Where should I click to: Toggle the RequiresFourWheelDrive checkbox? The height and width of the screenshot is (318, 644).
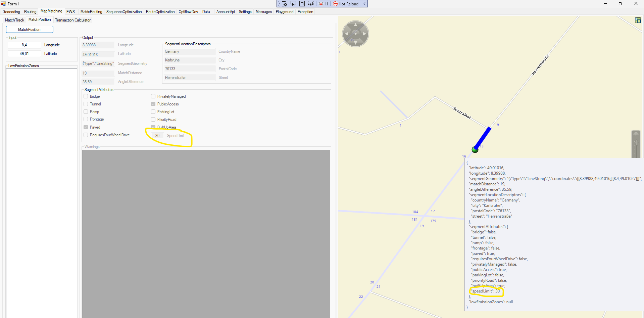[86, 135]
